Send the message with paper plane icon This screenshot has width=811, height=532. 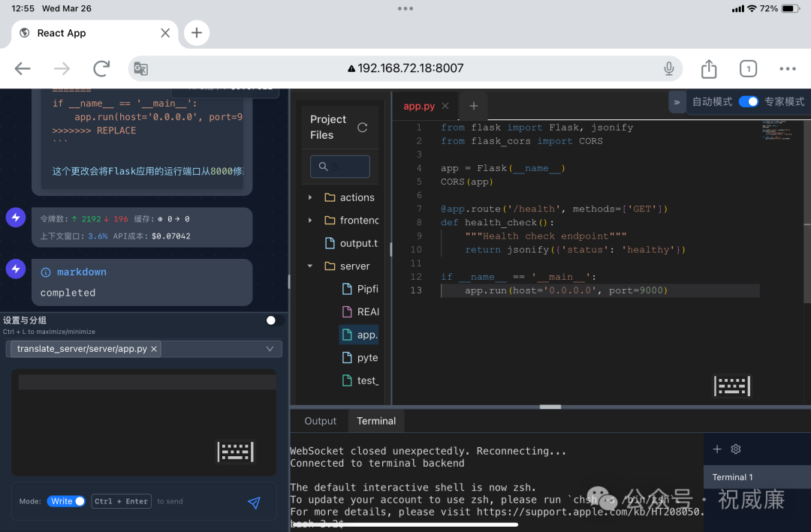pos(254,502)
